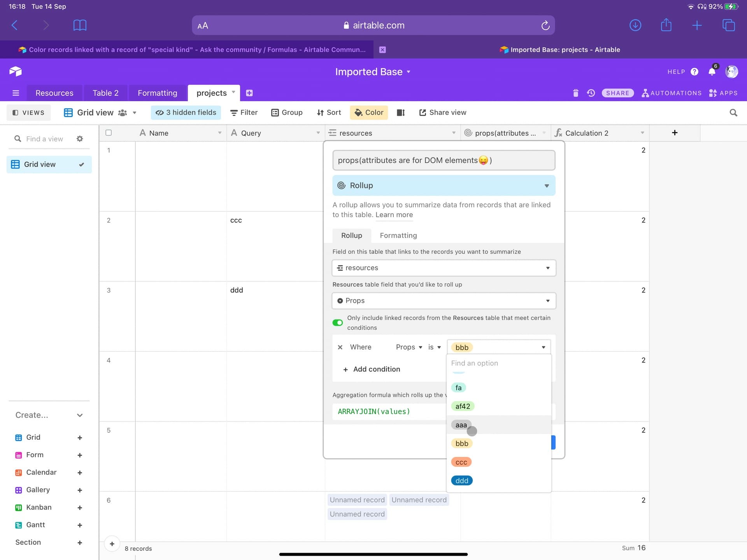
Task: Open Name column dropdown arrow
Action: pyautogui.click(x=220, y=133)
